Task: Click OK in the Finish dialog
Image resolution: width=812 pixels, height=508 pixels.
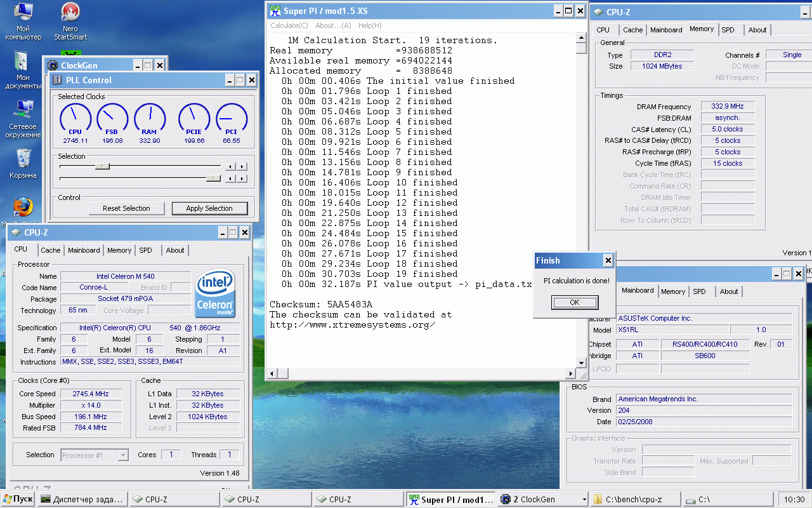Action: (575, 302)
